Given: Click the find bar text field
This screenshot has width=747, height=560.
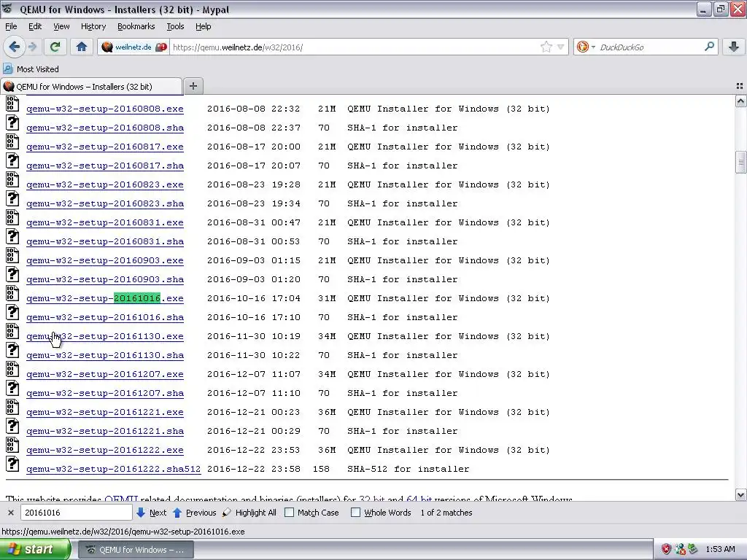Looking at the screenshot, I should point(76,513).
